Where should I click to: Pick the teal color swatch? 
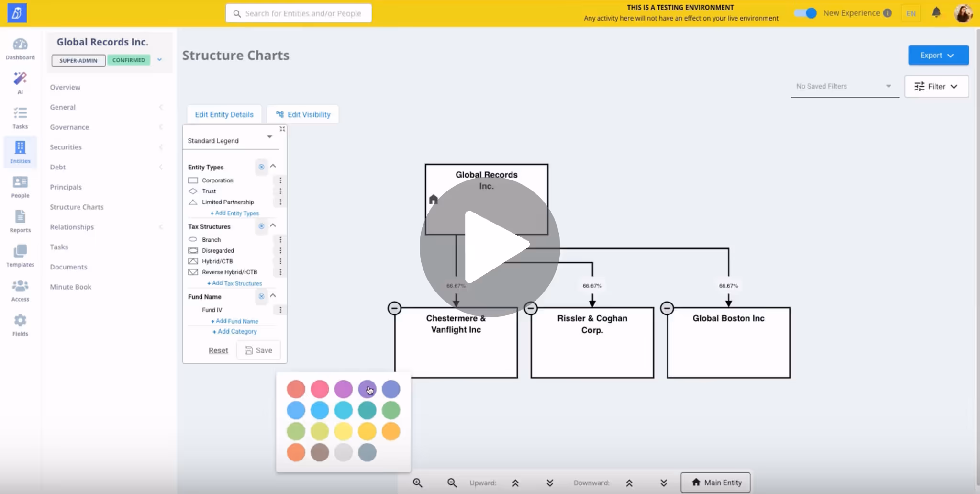coord(367,410)
